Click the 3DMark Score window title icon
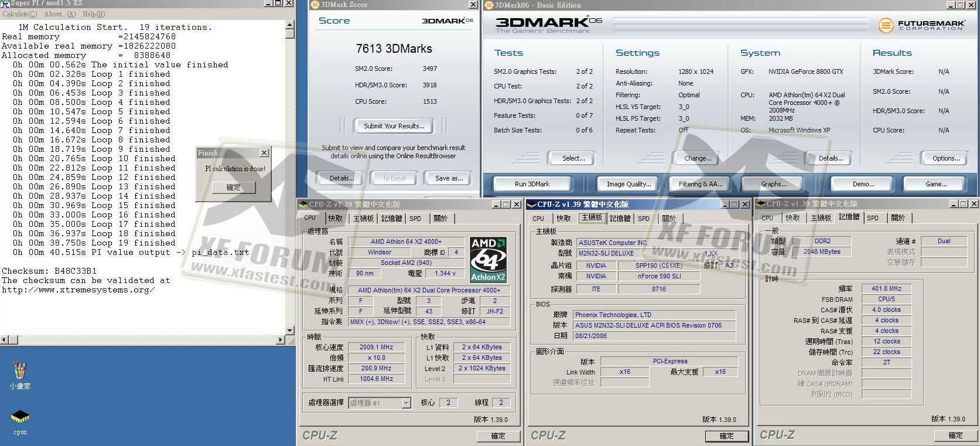The height and width of the screenshot is (446, 980). coord(315,5)
